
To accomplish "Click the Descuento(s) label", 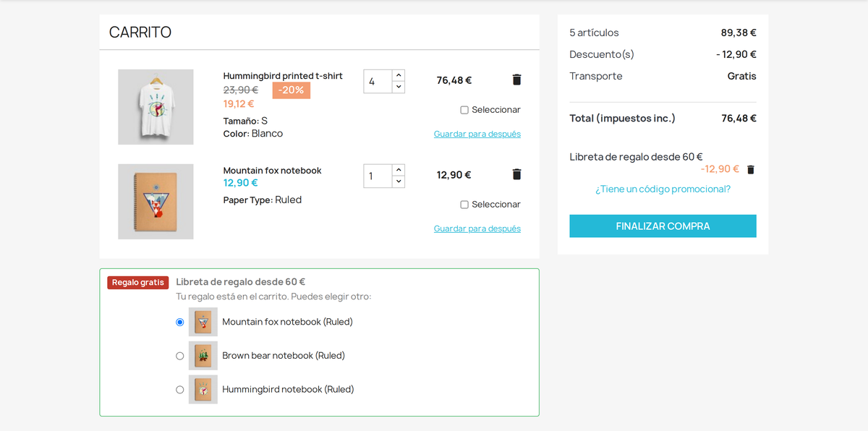I will tap(602, 54).
